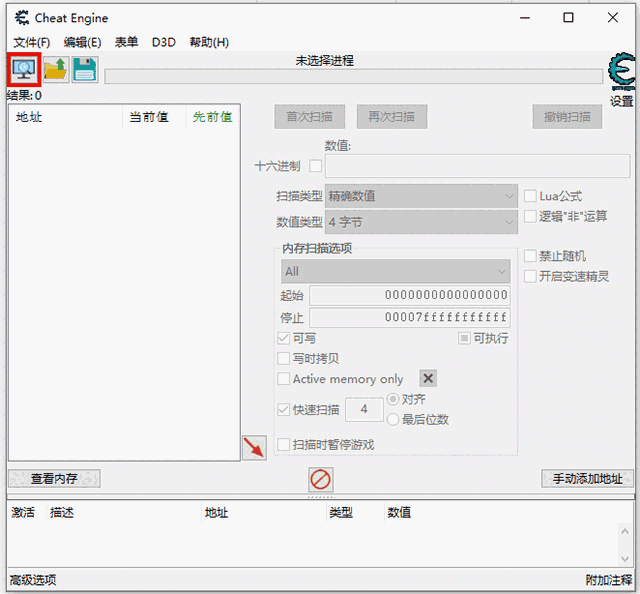Click the open-folder load table icon
Image resolution: width=640 pixels, height=594 pixels.
tap(56, 69)
